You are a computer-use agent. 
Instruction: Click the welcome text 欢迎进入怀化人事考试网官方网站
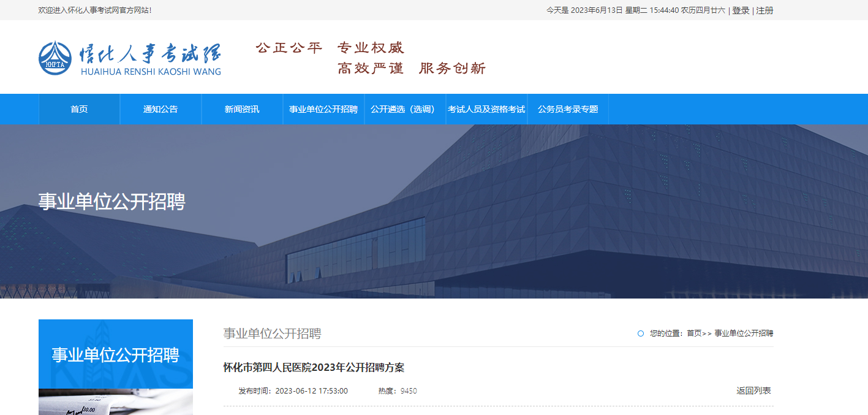[95, 10]
